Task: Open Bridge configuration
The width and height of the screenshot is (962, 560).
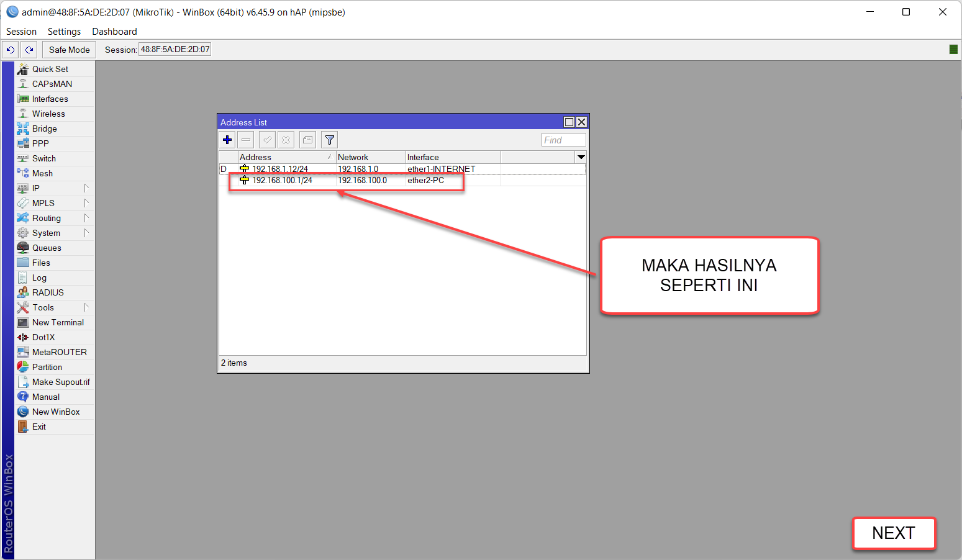Action: click(x=55, y=129)
